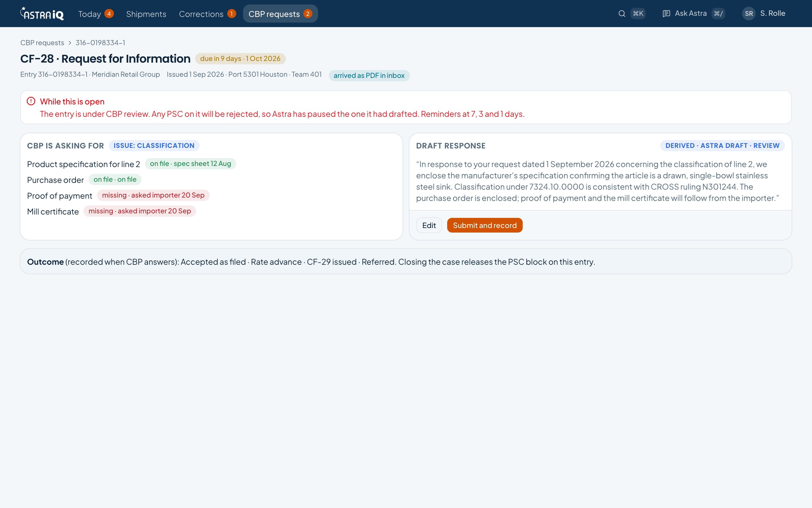Open the Shipments tab
The image size is (812, 508).
[146, 14]
